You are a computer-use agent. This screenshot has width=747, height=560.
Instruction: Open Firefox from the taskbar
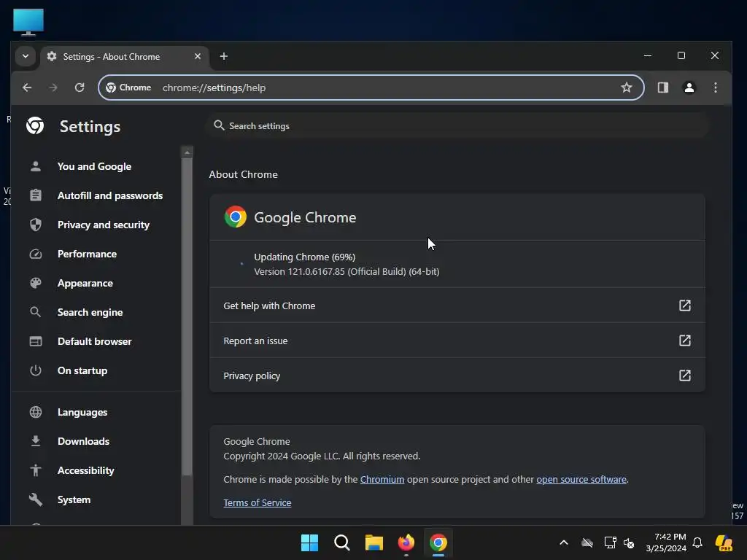click(x=406, y=542)
